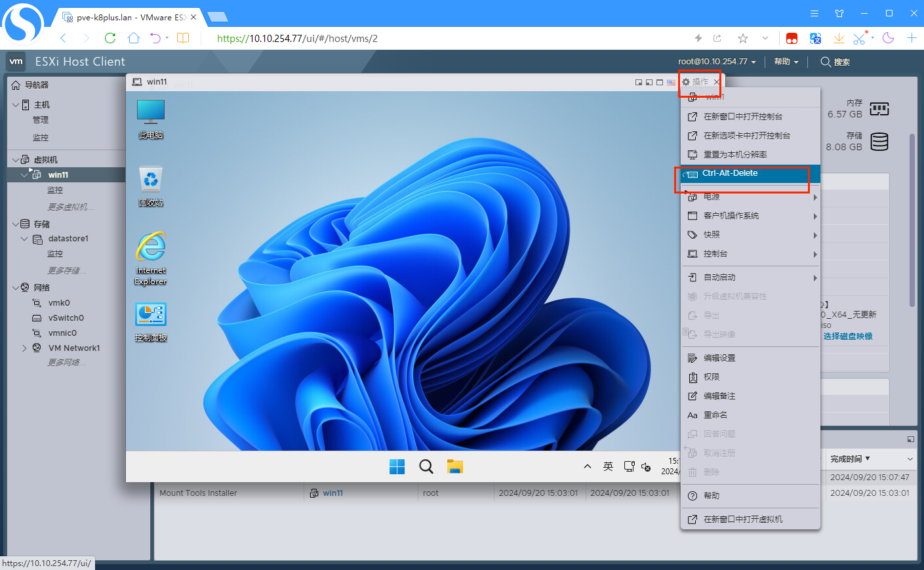
Task: Collapse the 网络 tree node
Action: (x=16, y=287)
